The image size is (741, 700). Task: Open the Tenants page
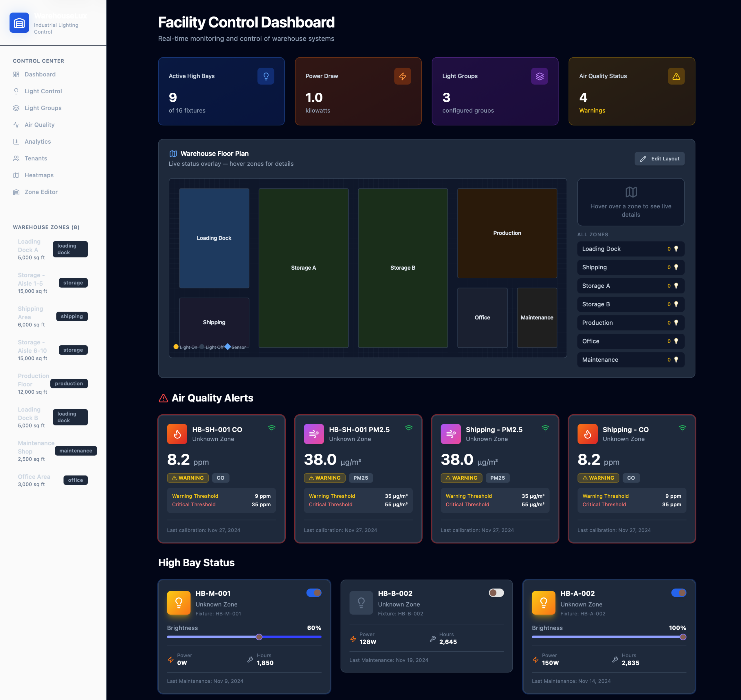point(53,159)
